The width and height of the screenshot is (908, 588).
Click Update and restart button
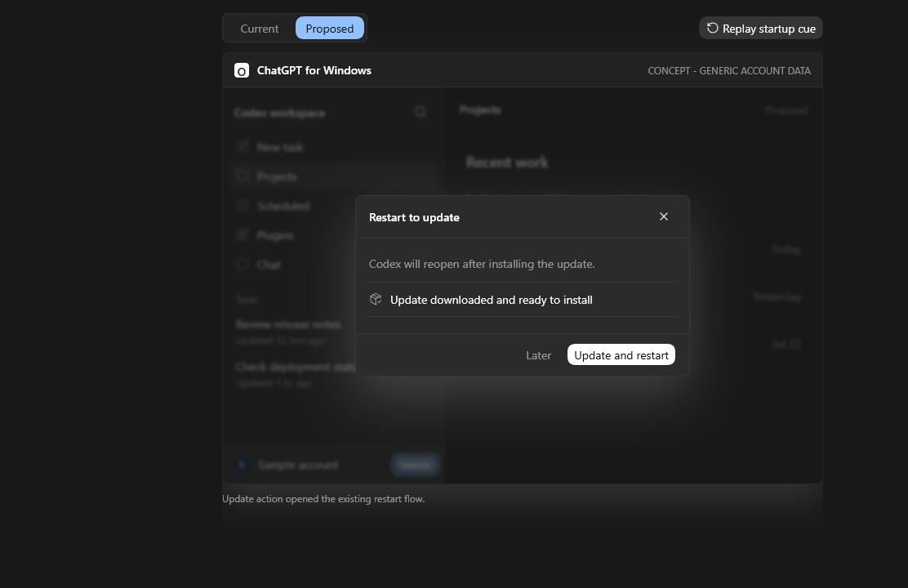621,355
